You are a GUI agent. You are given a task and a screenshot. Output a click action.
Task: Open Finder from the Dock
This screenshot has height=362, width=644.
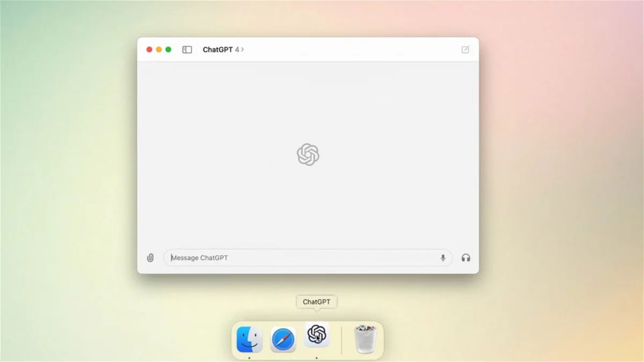click(x=250, y=339)
